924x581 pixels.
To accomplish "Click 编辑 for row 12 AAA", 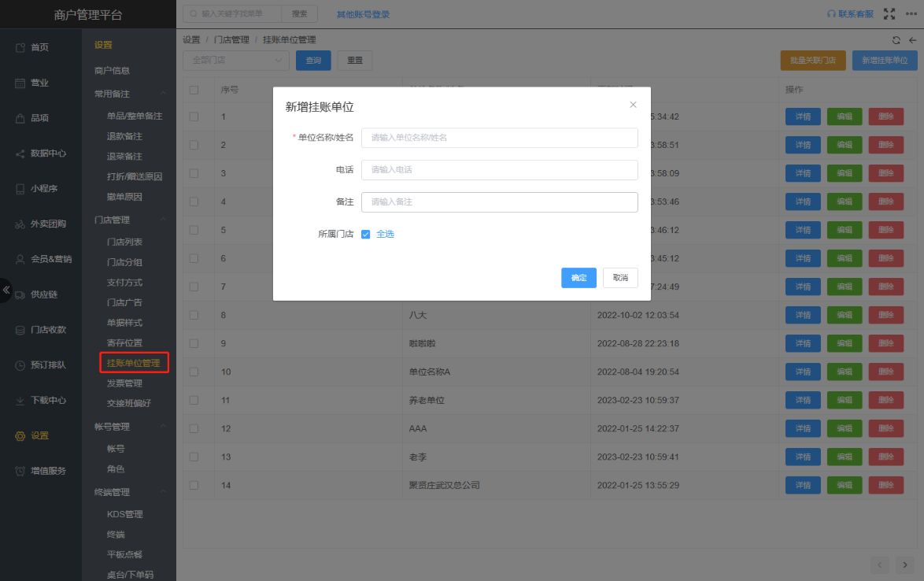I will click(x=845, y=428).
